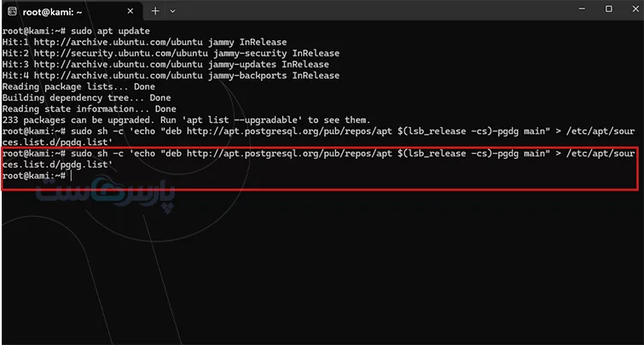Image resolution: width=644 pixels, height=345 pixels.
Task: Click the '233 packages can be upgraded' line
Action: tap(187, 120)
